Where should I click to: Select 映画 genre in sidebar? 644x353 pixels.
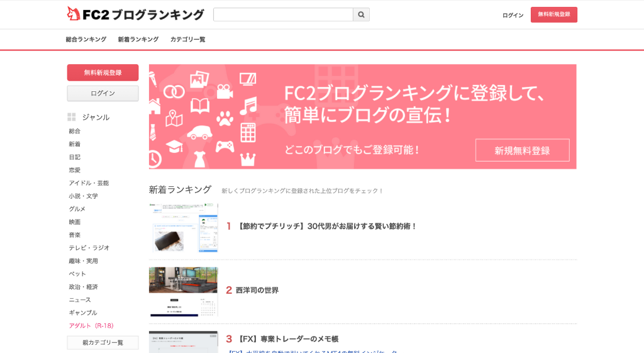pyautogui.click(x=75, y=222)
